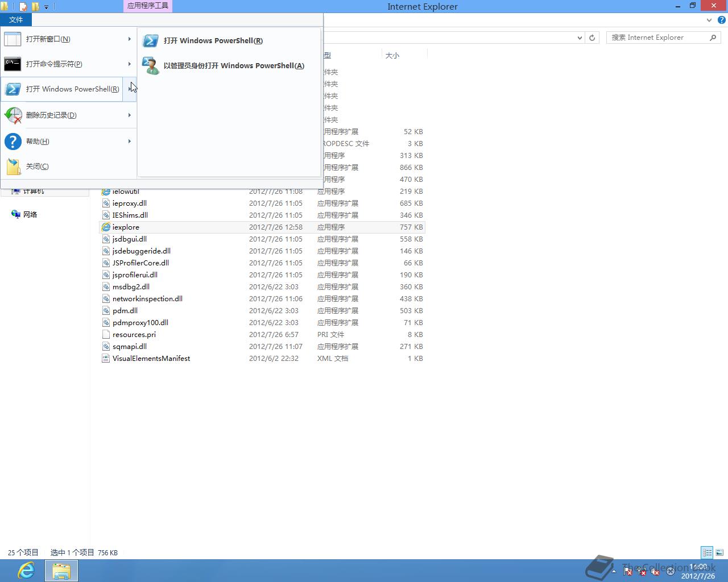
Task: Click the File Explorer taskbar button
Action: click(x=61, y=570)
